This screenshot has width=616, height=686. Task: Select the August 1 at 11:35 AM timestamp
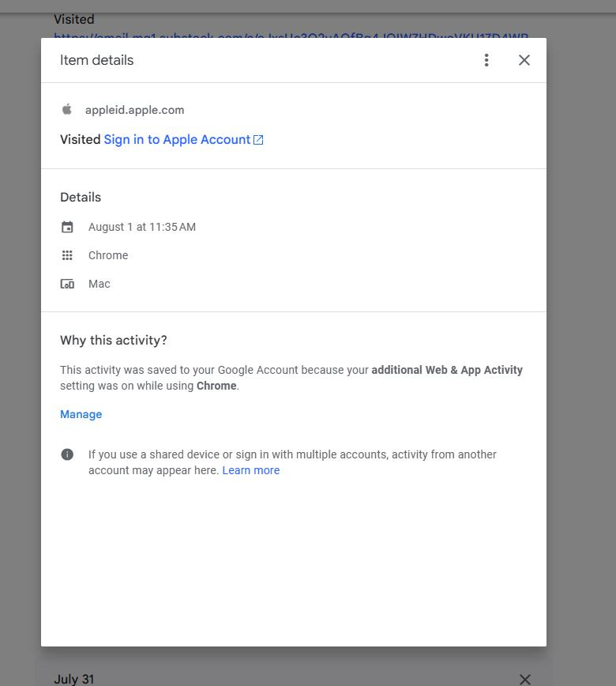coord(142,227)
